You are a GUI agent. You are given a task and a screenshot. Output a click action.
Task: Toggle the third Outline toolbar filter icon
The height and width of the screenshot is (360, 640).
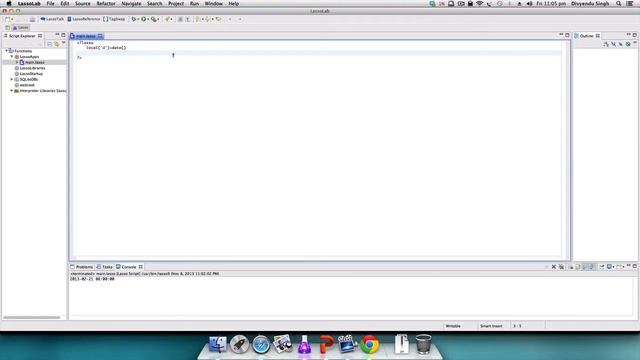click(x=620, y=44)
